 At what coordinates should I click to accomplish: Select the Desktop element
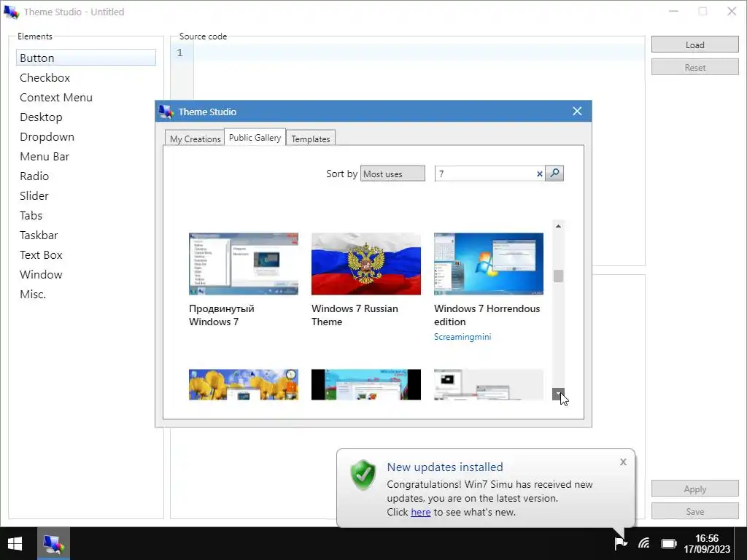[x=86, y=117]
